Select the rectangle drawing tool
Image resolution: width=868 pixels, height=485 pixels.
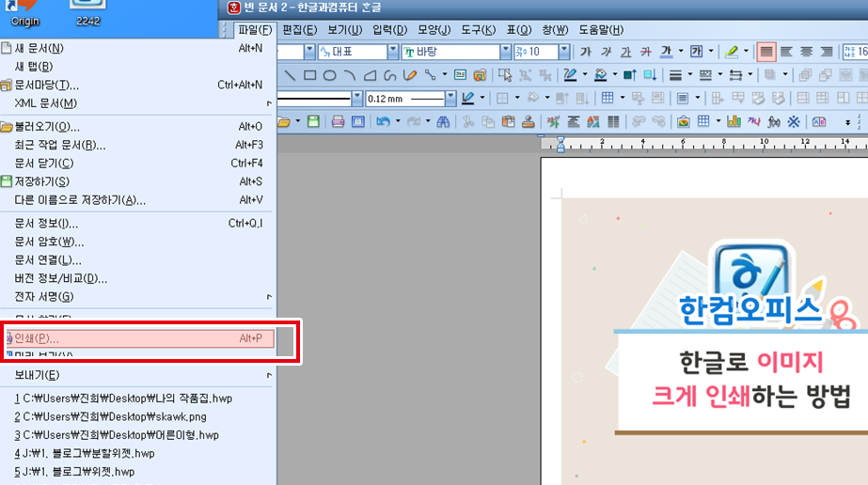coord(310,74)
